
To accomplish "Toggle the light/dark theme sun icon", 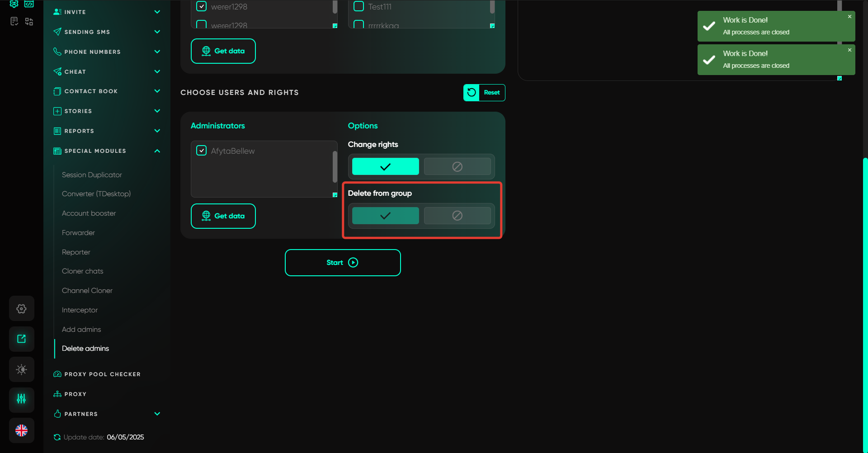I will [21, 369].
